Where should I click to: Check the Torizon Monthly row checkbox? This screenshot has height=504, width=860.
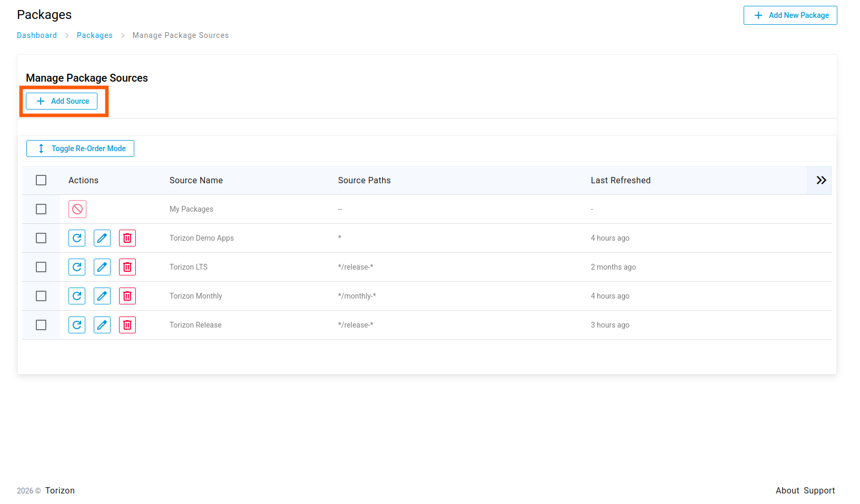(41, 296)
